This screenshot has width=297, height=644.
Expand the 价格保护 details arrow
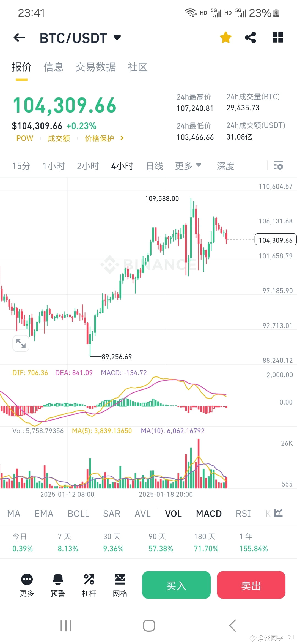point(122,138)
